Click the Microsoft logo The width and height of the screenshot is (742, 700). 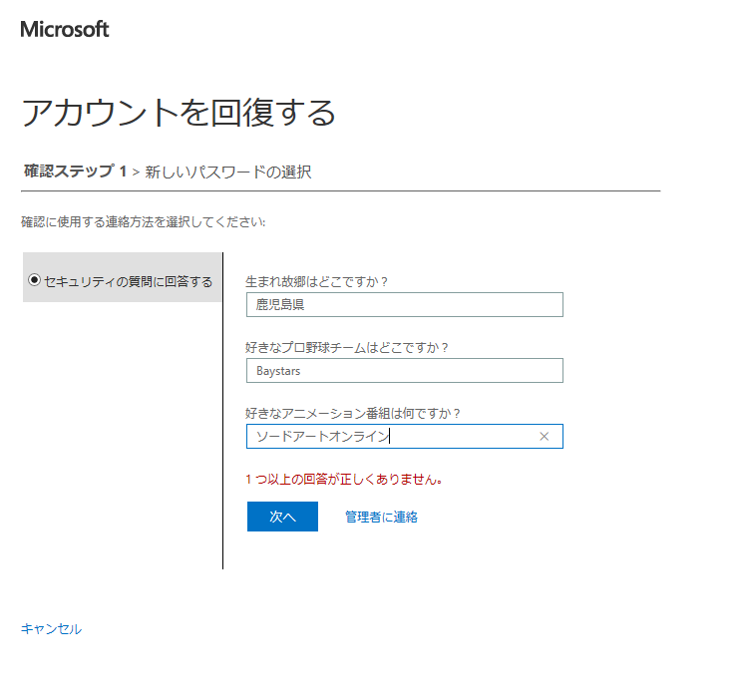(65, 29)
